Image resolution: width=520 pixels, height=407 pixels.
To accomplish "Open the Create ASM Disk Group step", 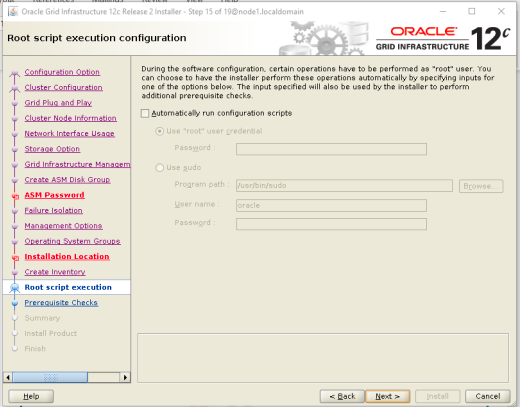I will click(67, 179).
